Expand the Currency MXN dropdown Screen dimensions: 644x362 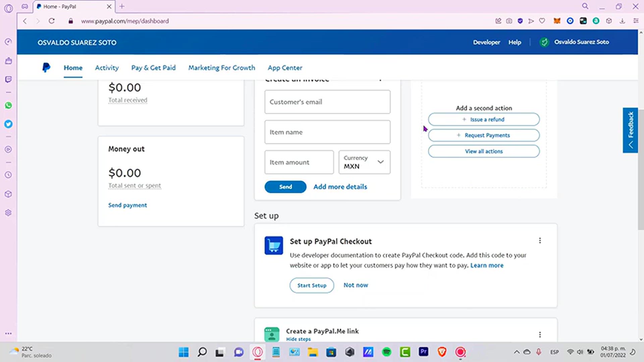tap(365, 162)
